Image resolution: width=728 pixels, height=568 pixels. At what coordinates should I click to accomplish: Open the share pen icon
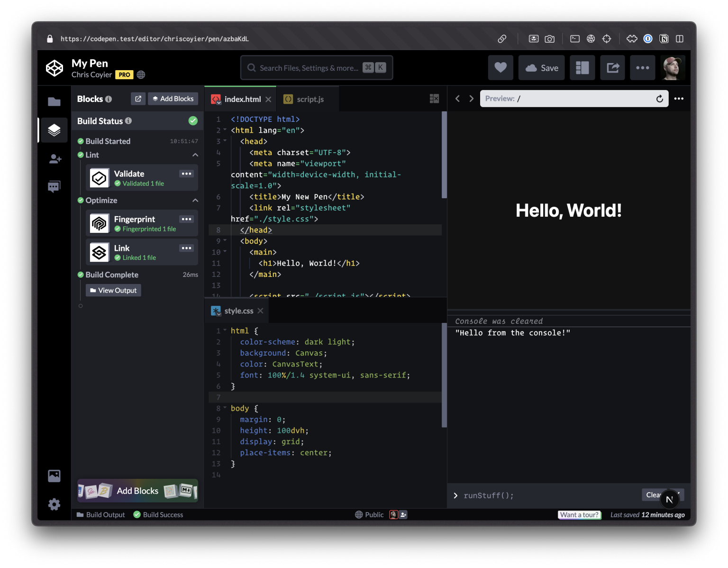pyautogui.click(x=612, y=67)
